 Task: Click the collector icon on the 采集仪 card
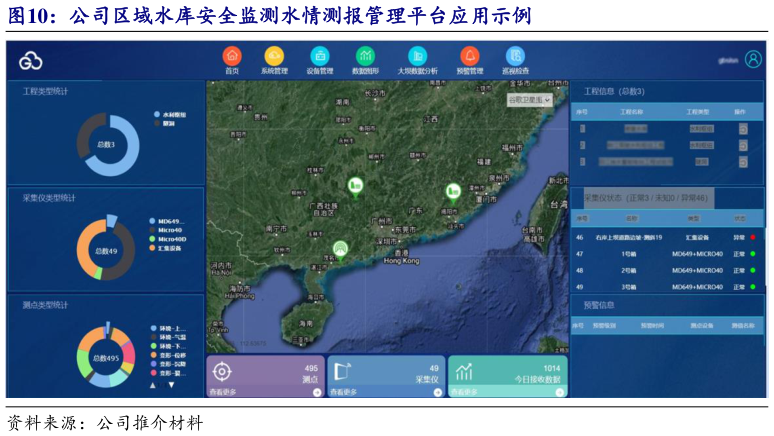tap(343, 371)
